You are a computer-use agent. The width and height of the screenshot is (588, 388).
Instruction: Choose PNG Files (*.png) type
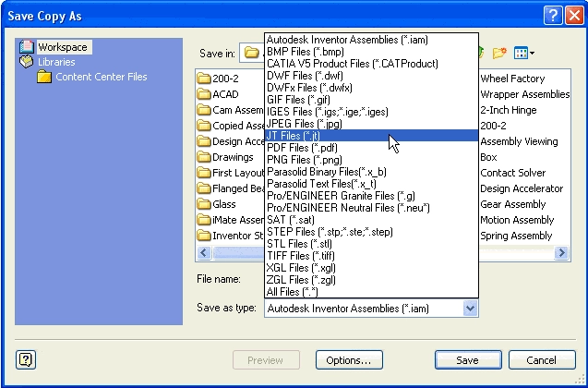click(x=371, y=160)
